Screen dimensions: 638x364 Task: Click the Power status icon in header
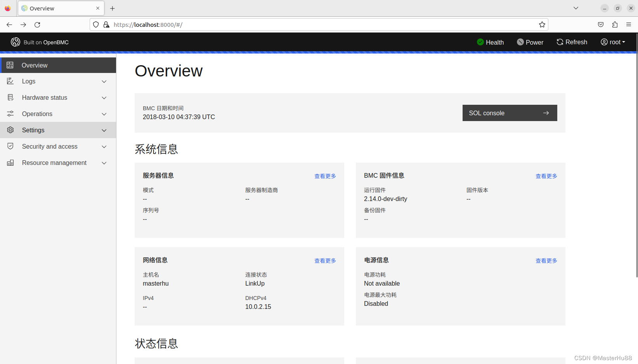point(520,42)
